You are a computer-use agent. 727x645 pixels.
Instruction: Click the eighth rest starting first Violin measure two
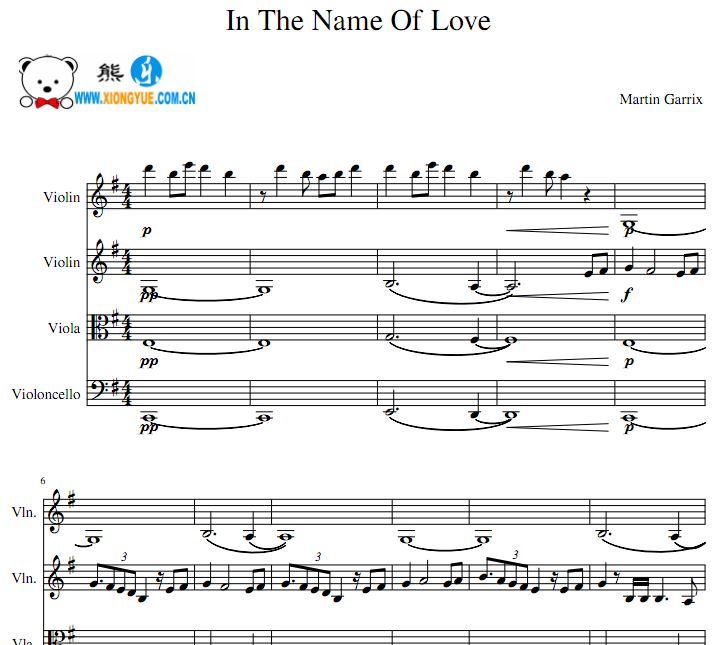(263, 197)
